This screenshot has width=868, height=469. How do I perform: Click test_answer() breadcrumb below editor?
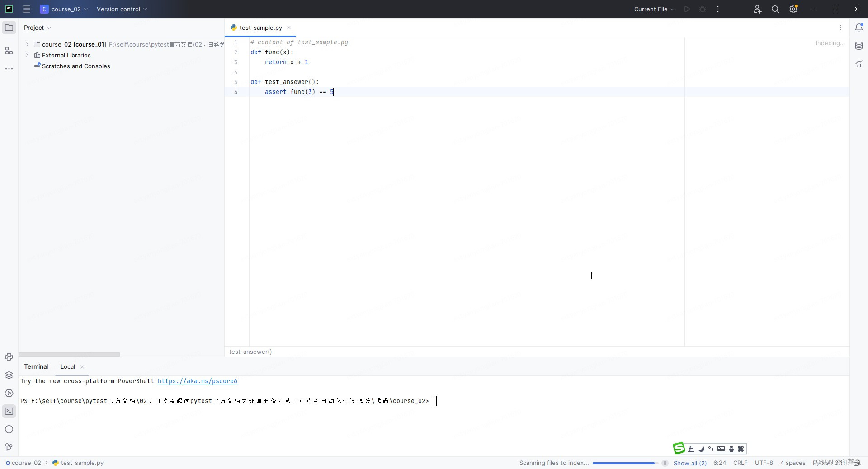coord(250,352)
